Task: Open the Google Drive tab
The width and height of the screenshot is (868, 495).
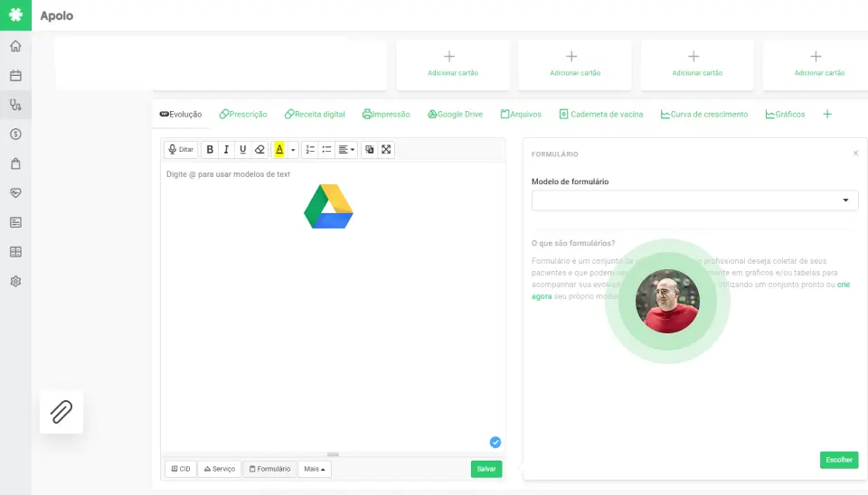Action: 455,114
